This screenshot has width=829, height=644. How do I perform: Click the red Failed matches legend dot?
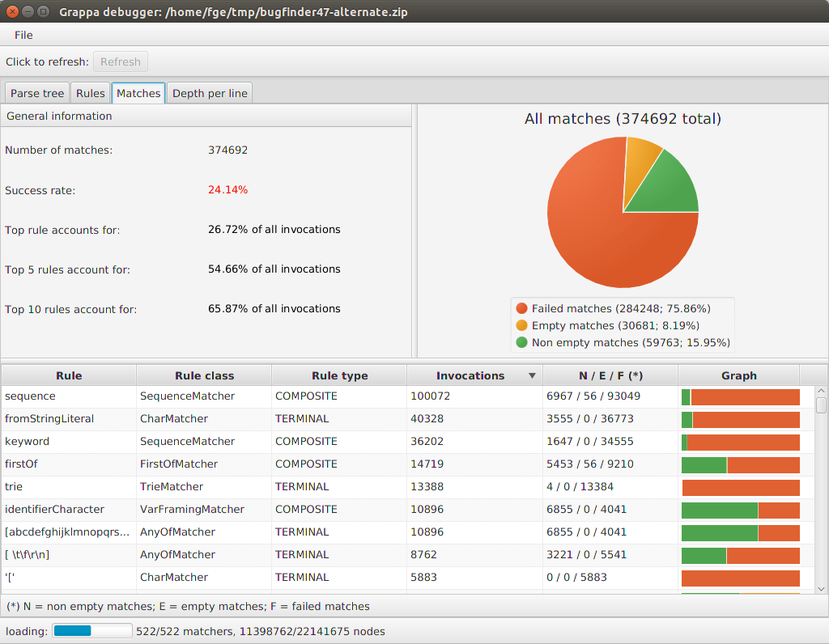[522, 308]
